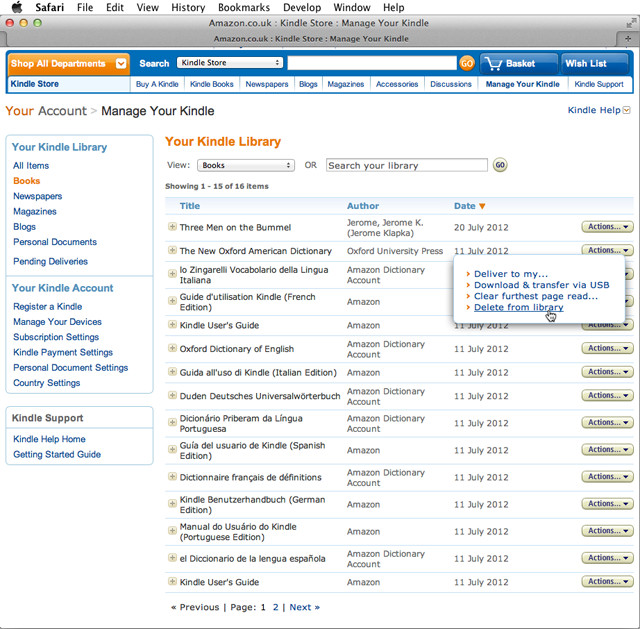Choose Download & transfer via USB
The image size is (640, 629).
(x=541, y=285)
